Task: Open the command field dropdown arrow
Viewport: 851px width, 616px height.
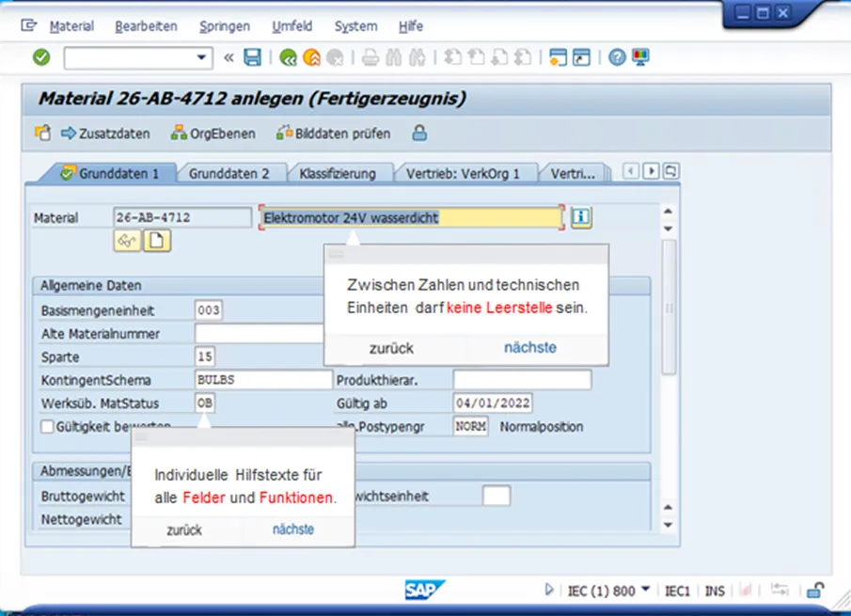Action: coord(200,57)
